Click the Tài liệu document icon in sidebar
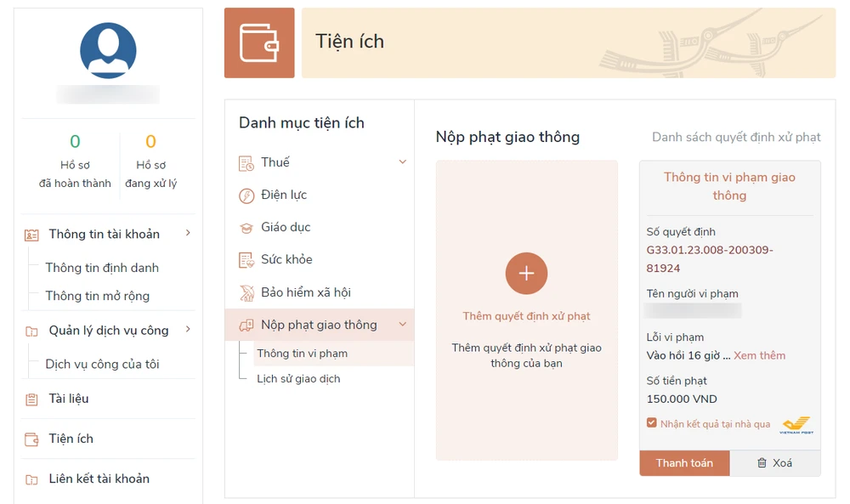The image size is (850, 504). pyautogui.click(x=32, y=399)
